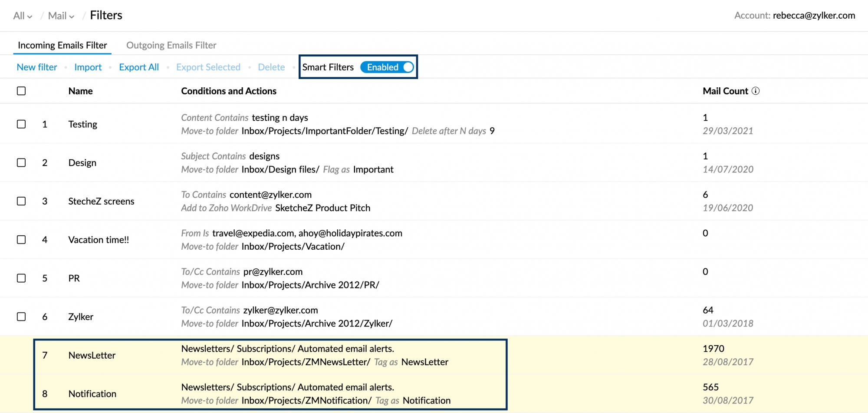Open the Notification smart filter row
The image size is (868, 413).
92,394
